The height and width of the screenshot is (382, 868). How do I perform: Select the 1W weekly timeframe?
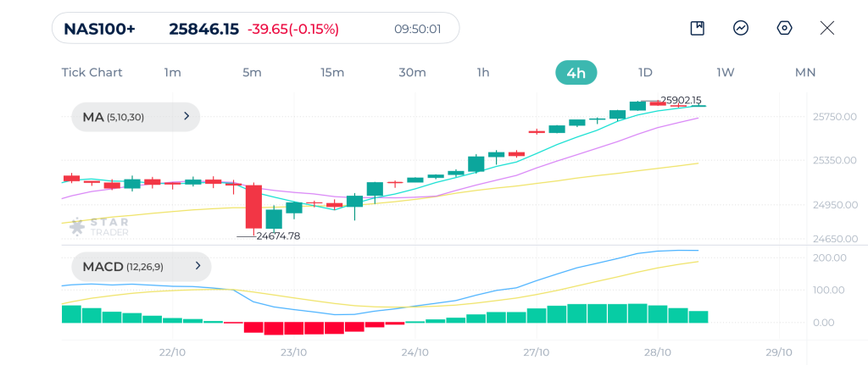pos(725,73)
